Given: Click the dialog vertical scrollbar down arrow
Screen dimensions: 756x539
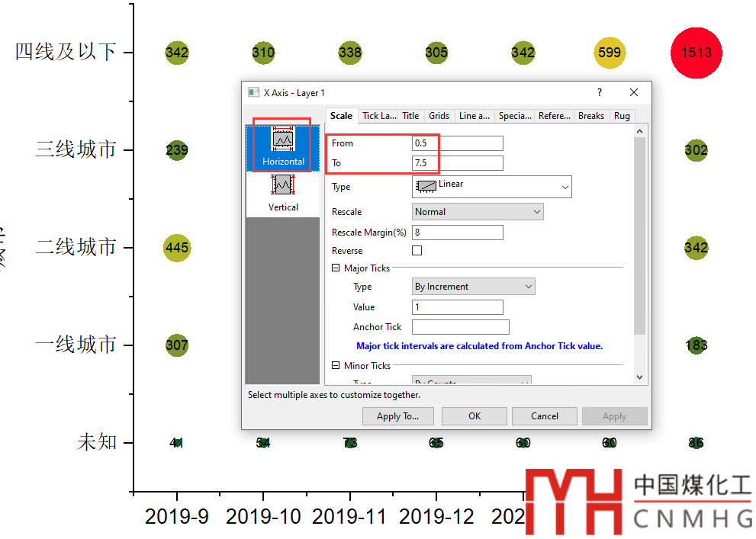Looking at the screenshot, I should point(639,377).
